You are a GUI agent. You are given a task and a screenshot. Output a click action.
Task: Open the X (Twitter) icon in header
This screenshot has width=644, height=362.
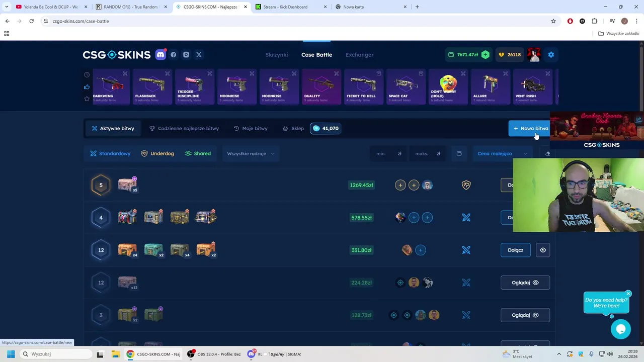199,55
